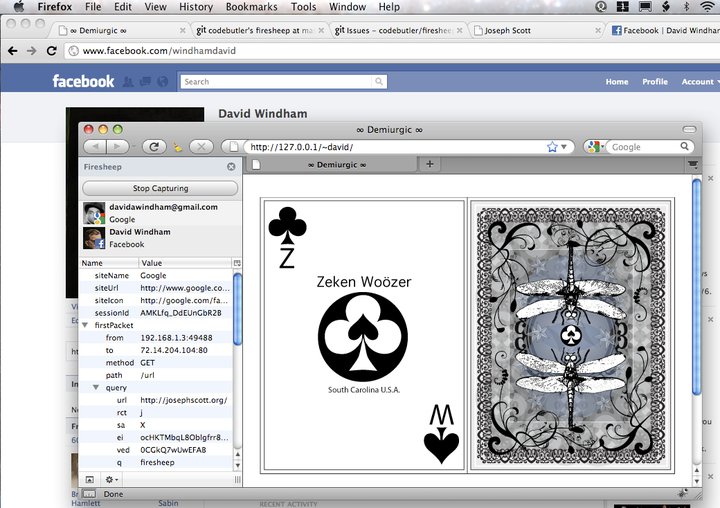Reload the page in the Demiurgic window
The height and width of the screenshot is (508, 720).
[x=154, y=147]
